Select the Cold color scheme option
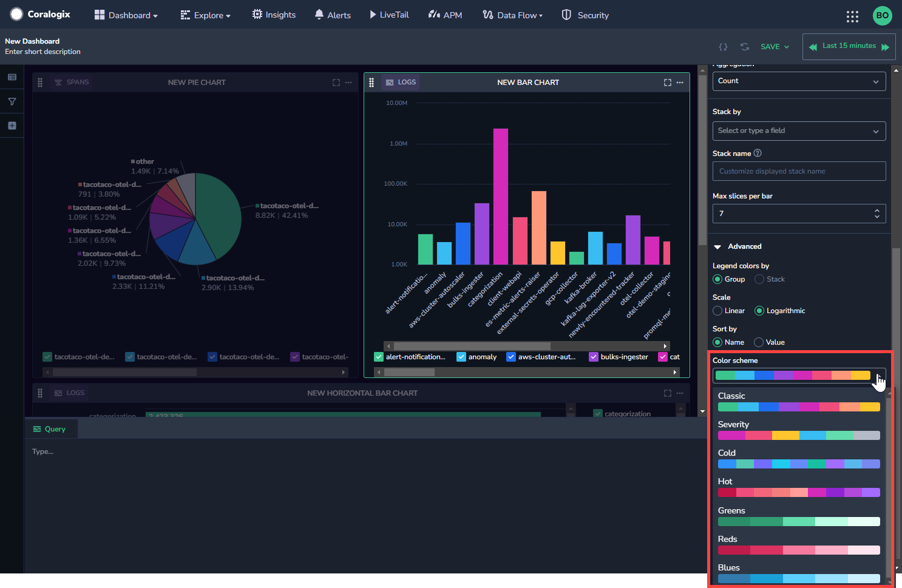The width and height of the screenshot is (902, 588). click(x=799, y=458)
